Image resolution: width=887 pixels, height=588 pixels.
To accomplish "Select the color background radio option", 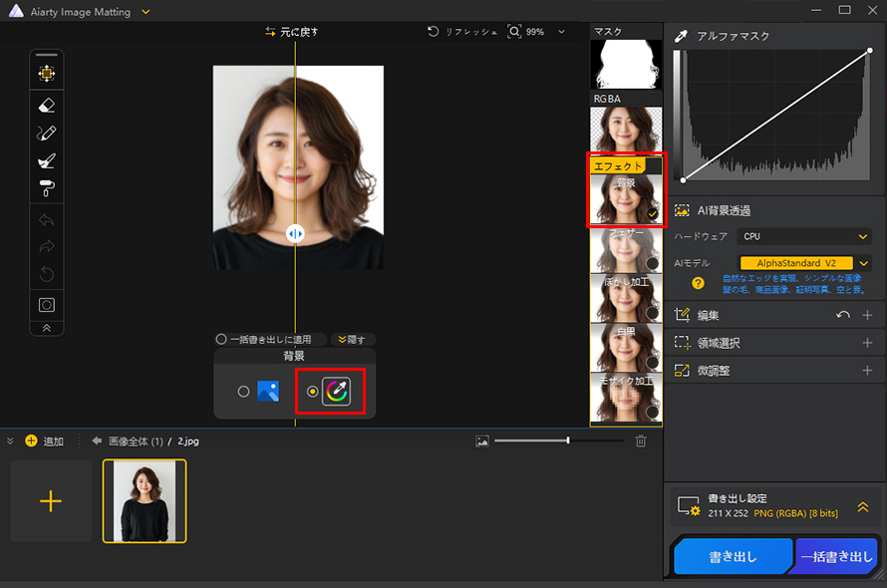I will (311, 390).
